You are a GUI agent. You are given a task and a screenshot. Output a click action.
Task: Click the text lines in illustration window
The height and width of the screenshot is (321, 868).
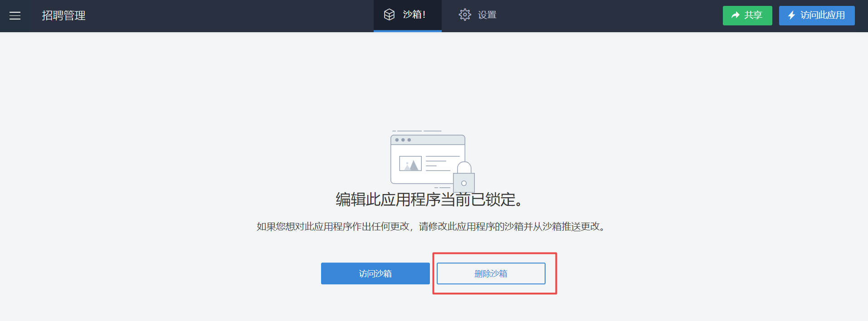441,164
